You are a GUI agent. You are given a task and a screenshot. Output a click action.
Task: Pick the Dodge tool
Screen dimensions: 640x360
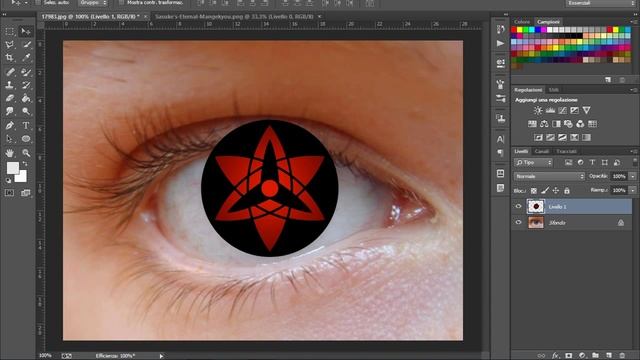26,111
